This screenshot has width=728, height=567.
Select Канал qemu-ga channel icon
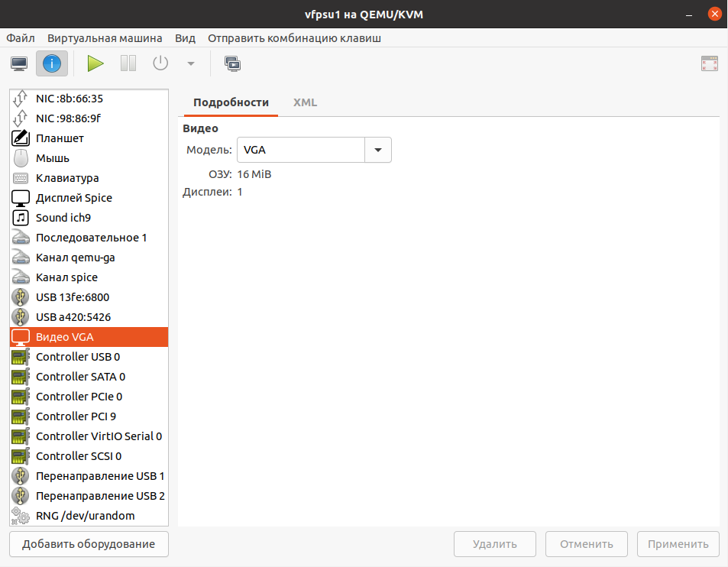point(21,258)
